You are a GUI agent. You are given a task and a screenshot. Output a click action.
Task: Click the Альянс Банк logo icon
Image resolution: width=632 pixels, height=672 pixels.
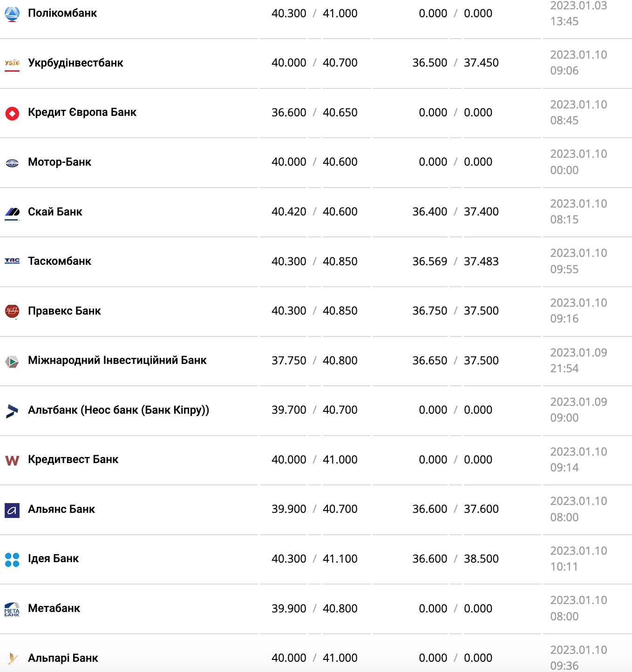pos(12,510)
